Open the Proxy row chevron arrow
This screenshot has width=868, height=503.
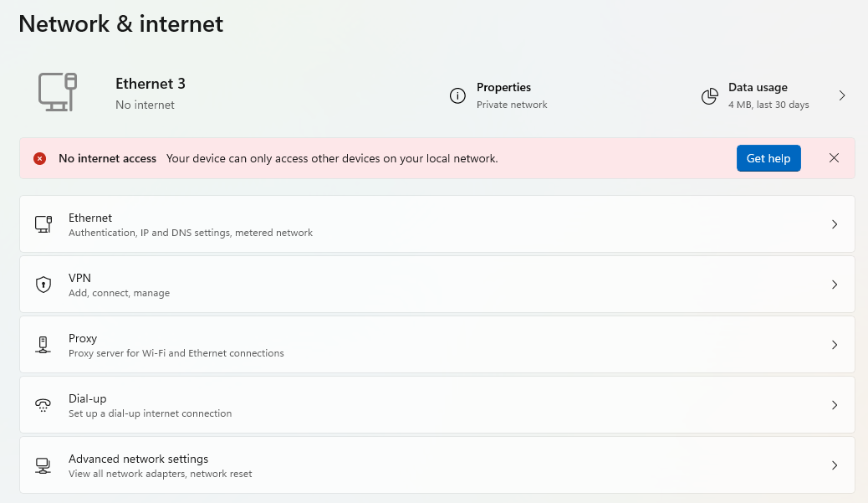pyautogui.click(x=835, y=345)
